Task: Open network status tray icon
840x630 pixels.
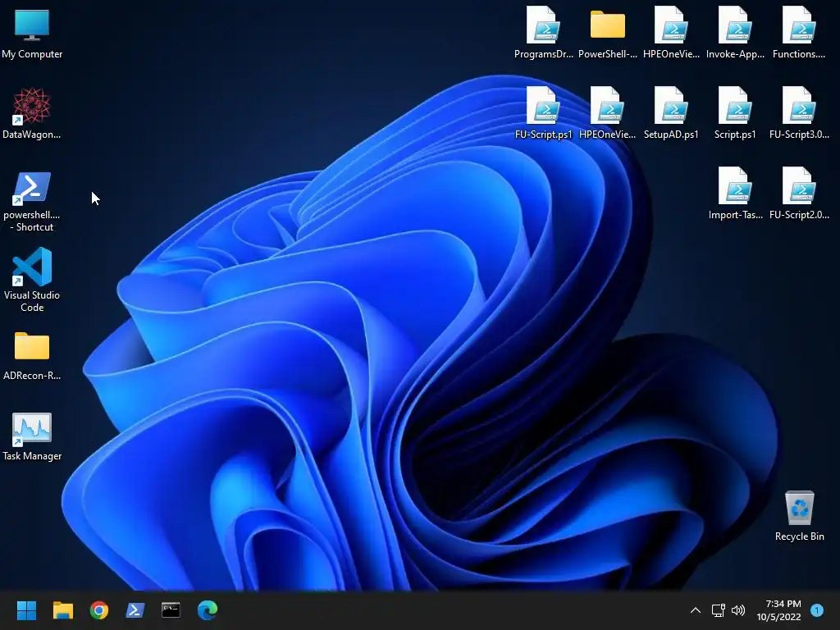Action: tap(718, 610)
